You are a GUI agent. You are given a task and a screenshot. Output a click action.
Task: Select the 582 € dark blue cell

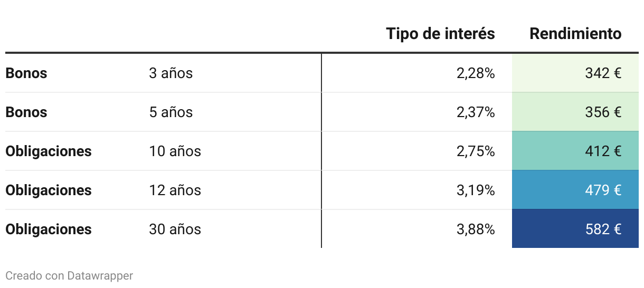[575, 229]
